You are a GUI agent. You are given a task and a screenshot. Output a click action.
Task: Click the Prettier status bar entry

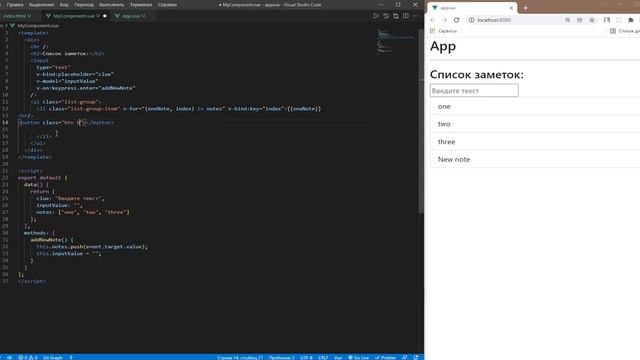(x=386, y=358)
